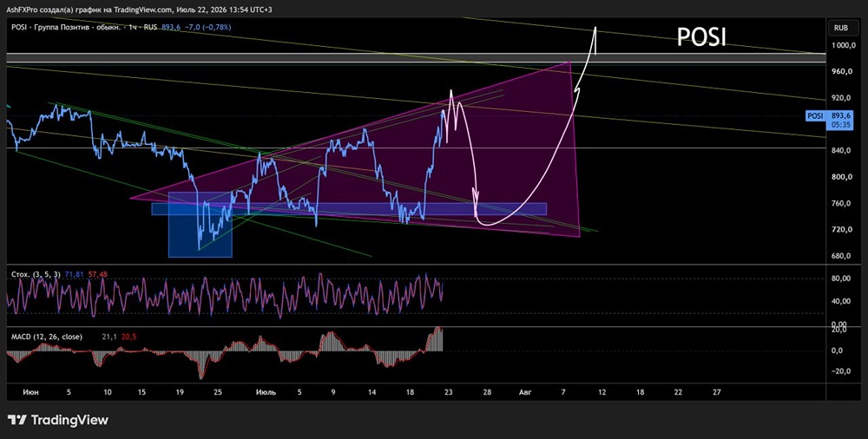This screenshot has width=868, height=439.
Task: Click the horizontal blue support zone
Action: 349,209
